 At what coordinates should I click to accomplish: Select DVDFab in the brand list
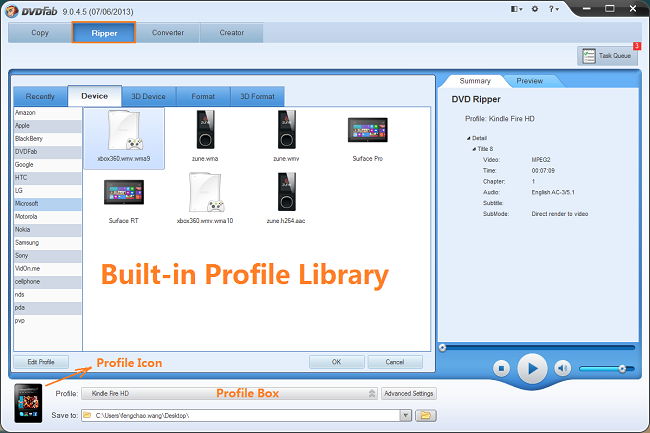coord(48,152)
